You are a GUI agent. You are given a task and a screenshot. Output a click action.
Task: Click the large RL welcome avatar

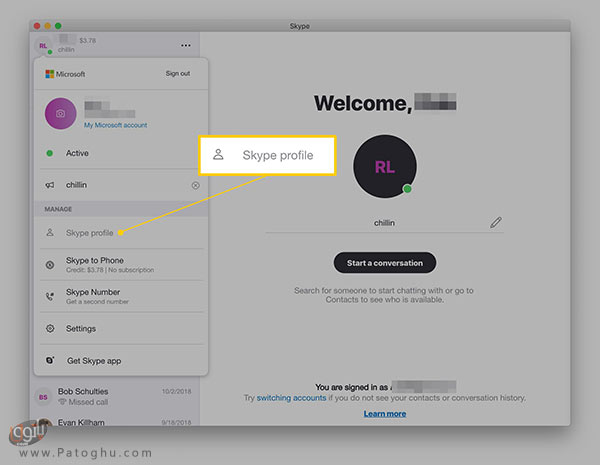pyautogui.click(x=385, y=166)
